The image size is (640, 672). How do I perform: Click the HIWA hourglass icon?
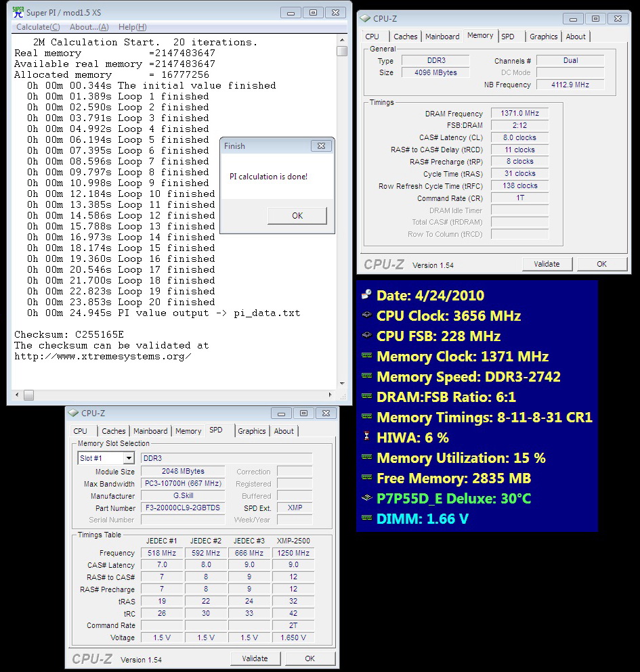click(x=366, y=436)
